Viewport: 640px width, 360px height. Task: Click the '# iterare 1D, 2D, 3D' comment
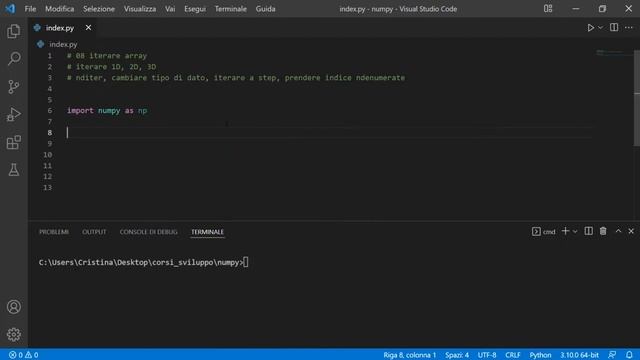[111, 67]
